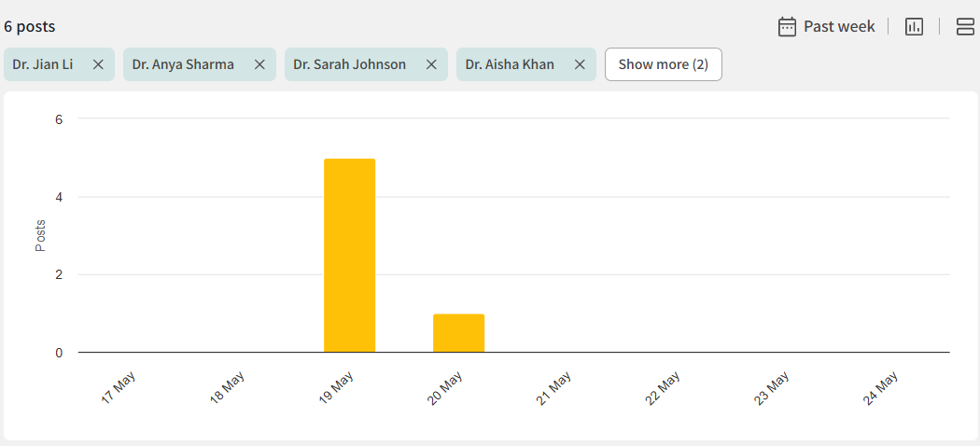Remove the Dr. Anya Sharma filter chip
980x446 pixels.
pyautogui.click(x=259, y=64)
